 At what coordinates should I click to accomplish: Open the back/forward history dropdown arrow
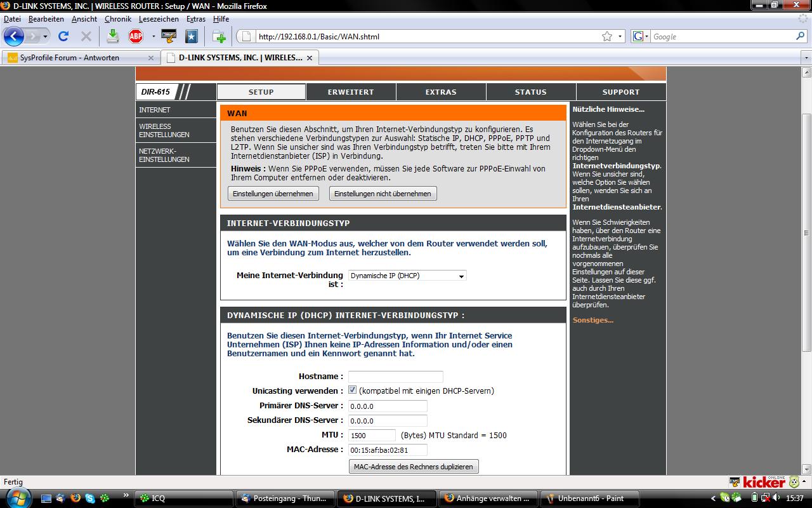pyautogui.click(x=45, y=37)
